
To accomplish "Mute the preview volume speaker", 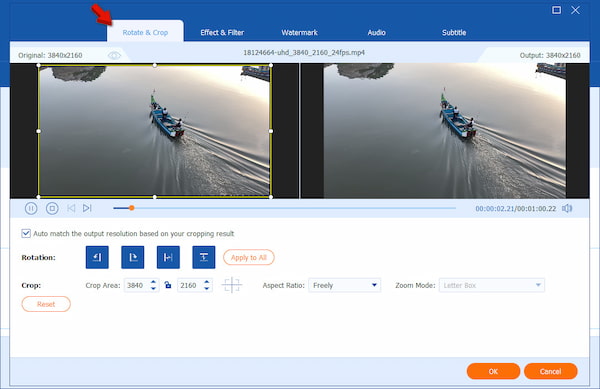I will [567, 208].
